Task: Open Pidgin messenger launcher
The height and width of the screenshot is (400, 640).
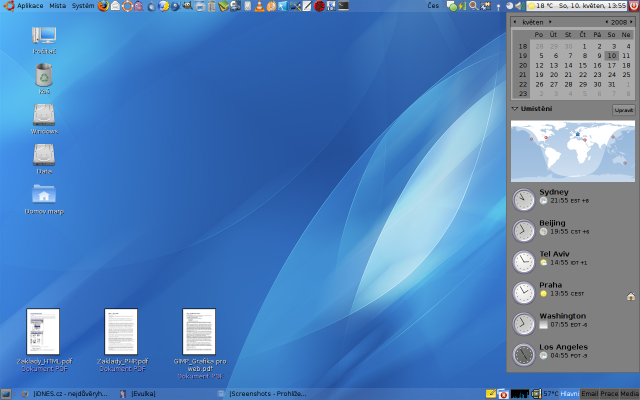Action: tap(139, 6)
